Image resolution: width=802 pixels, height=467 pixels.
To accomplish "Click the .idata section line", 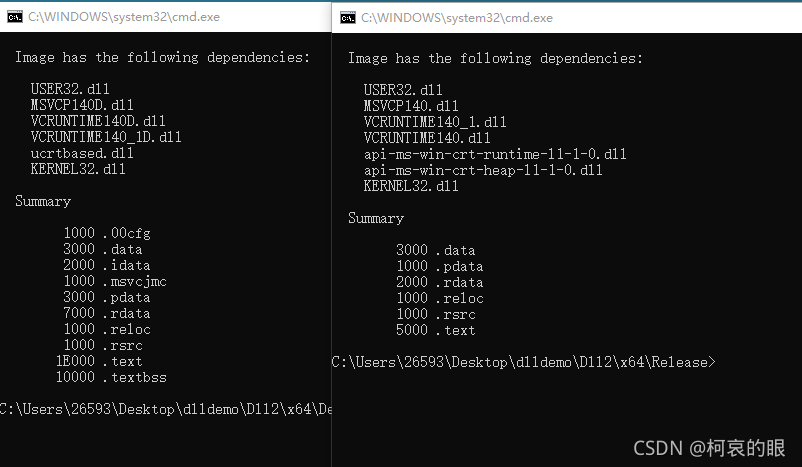I will click(x=107, y=265).
